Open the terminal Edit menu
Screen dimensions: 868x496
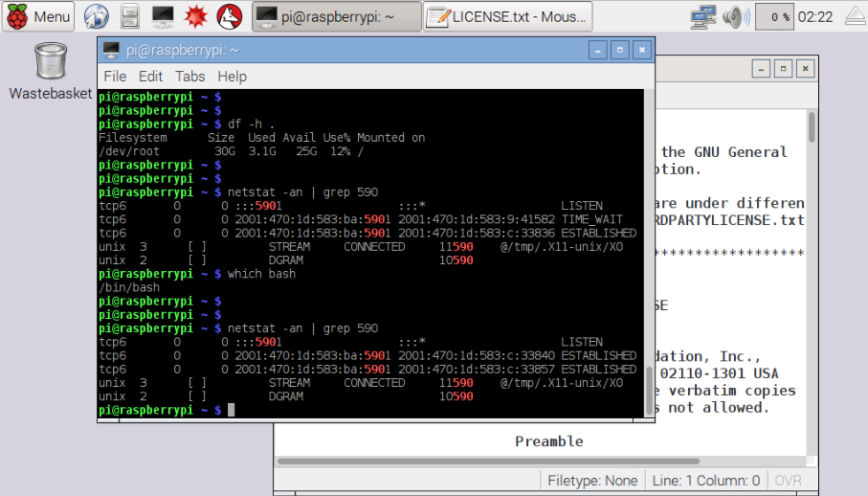click(x=150, y=77)
